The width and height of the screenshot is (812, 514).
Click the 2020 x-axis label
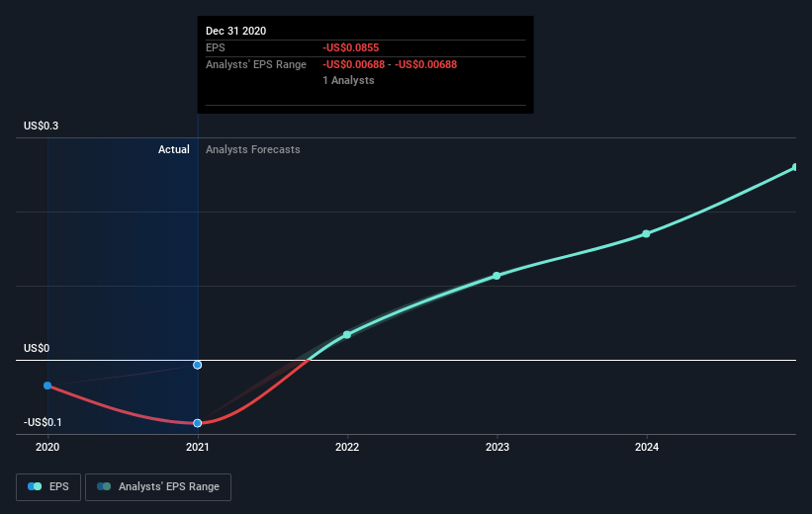pyautogui.click(x=47, y=447)
